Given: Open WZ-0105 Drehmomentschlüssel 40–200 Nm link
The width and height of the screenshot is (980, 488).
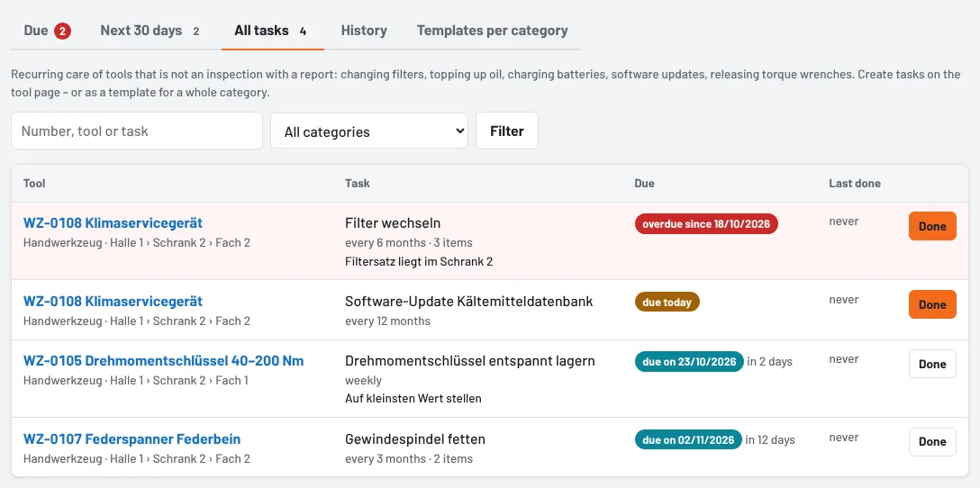Looking at the screenshot, I should [164, 360].
